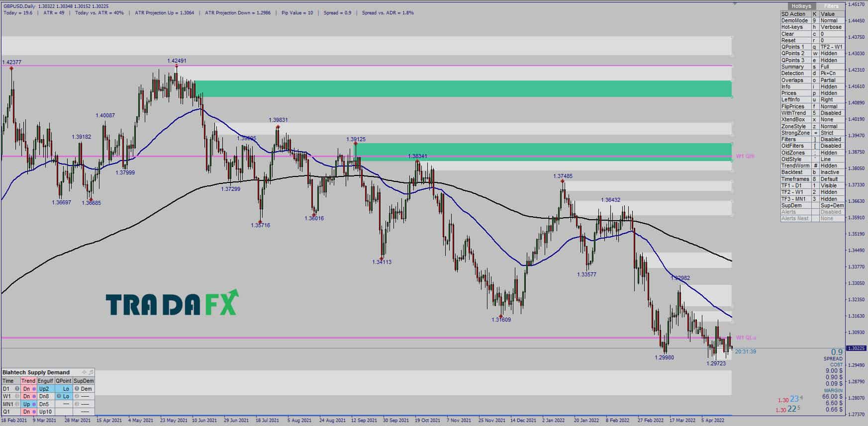Switch to the Hotkeys tab
The image size is (868, 426).
click(x=801, y=6)
